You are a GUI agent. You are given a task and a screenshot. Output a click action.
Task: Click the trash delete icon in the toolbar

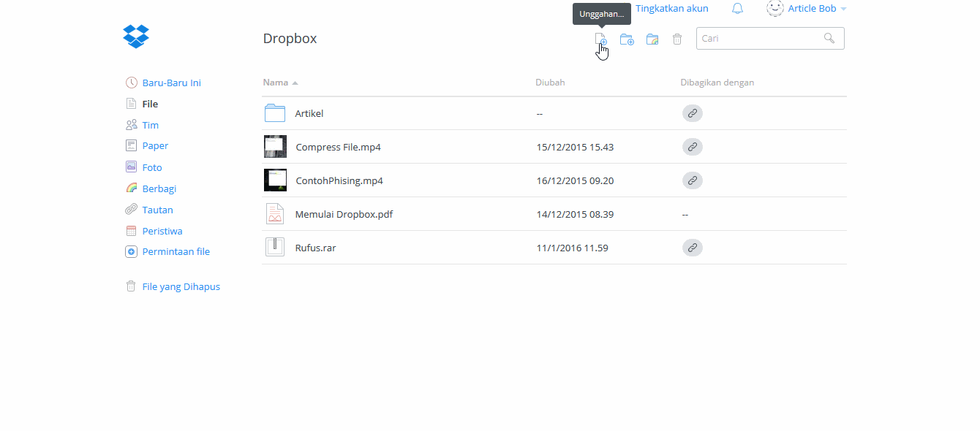677,39
